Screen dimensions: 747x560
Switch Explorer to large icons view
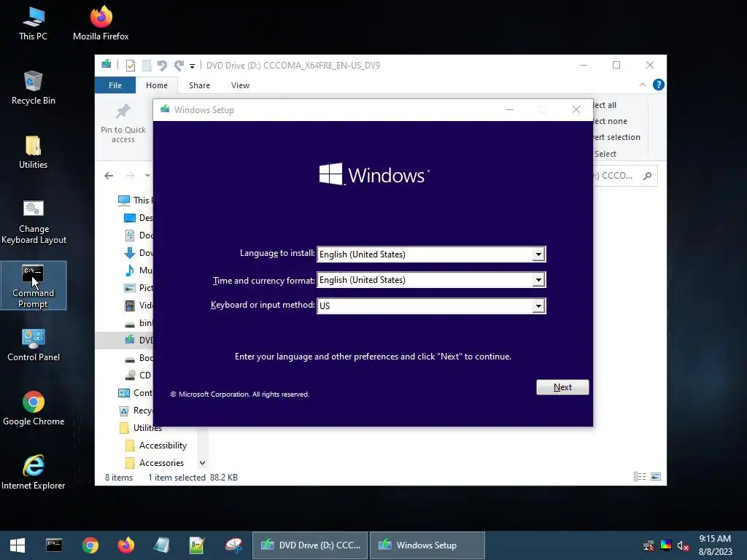(656, 477)
